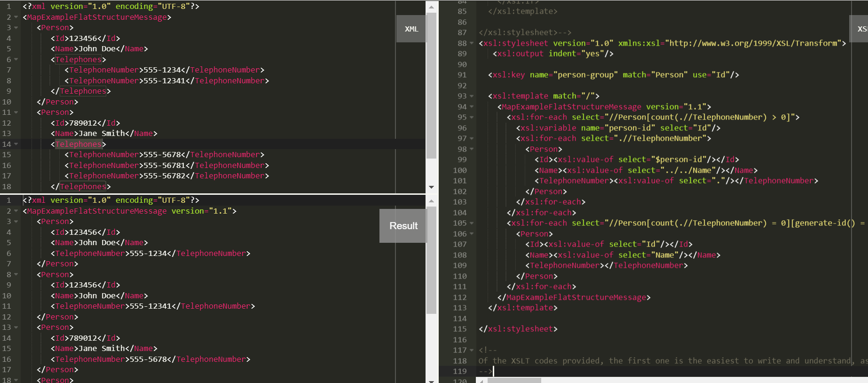This screenshot has width=868, height=383.
Task: Click Result line number 10 in the gutter
Action: tap(7, 296)
